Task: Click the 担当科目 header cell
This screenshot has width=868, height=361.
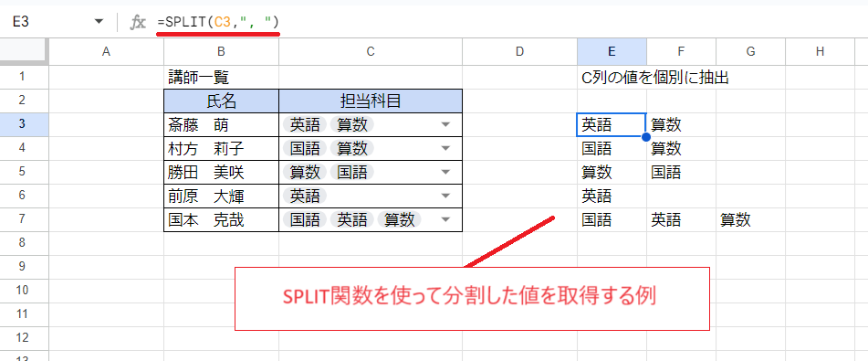Action: pos(371,101)
